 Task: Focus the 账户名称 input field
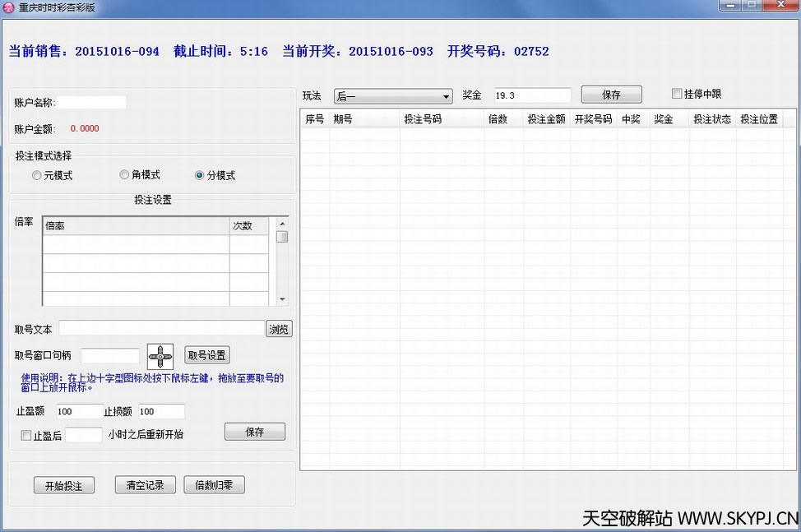click(x=90, y=103)
